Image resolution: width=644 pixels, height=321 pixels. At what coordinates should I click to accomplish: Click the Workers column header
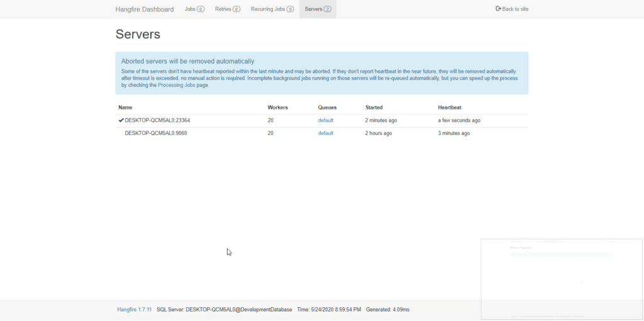click(277, 107)
